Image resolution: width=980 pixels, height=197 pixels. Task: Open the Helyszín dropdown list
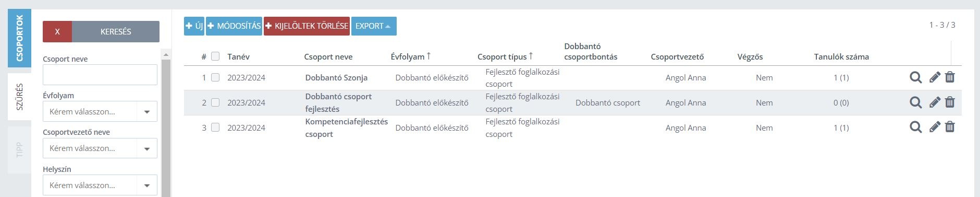coord(100,185)
